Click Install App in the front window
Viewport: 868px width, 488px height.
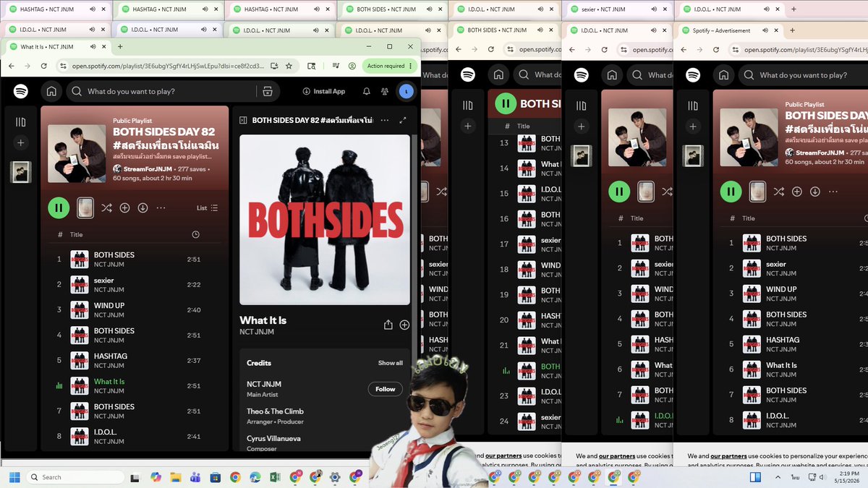point(323,92)
